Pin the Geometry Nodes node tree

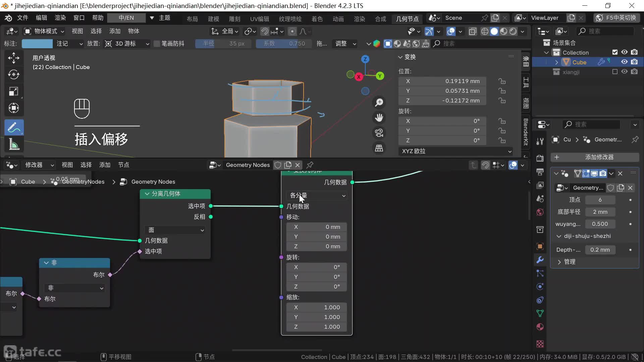pos(310,165)
